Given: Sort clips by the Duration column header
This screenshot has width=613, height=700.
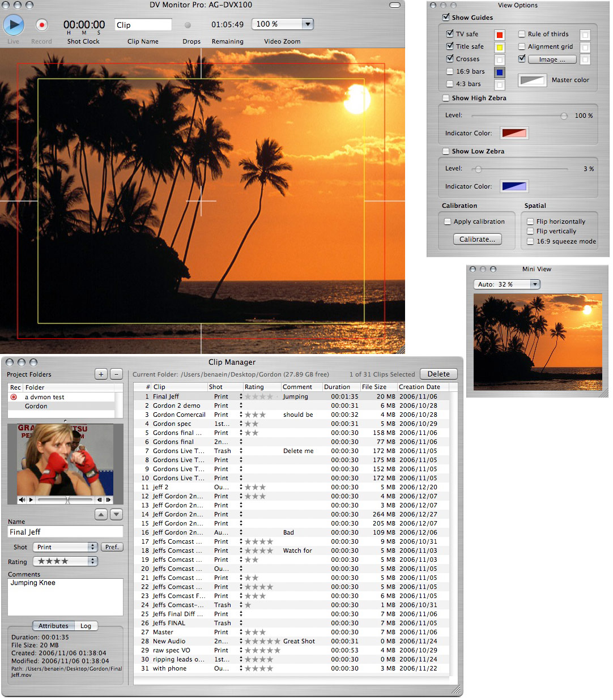Looking at the screenshot, I should (x=340, y=387).
